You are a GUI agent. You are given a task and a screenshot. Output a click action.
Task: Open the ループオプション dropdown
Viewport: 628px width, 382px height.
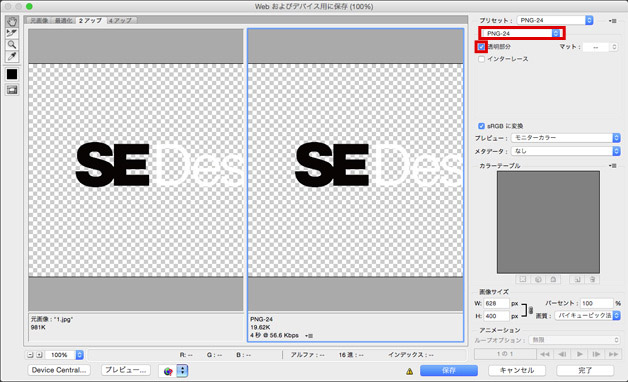click(574, 340)
